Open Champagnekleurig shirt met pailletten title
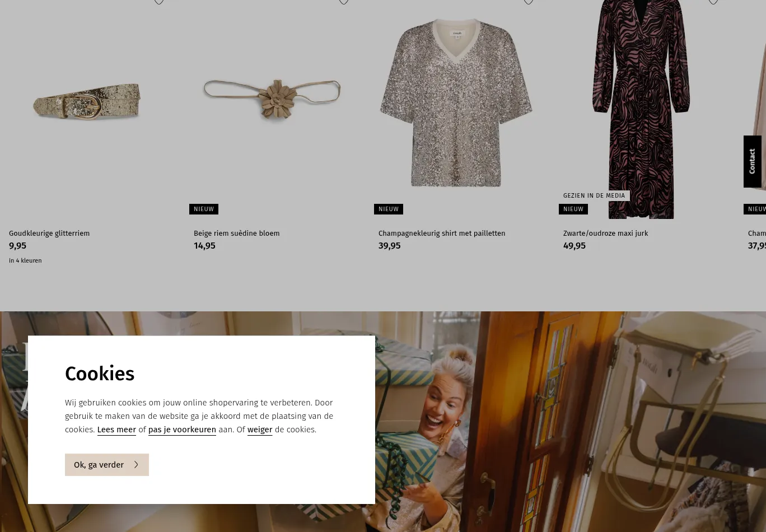The width and height of the screenshot is (766, 532). (x=442, y=234)
